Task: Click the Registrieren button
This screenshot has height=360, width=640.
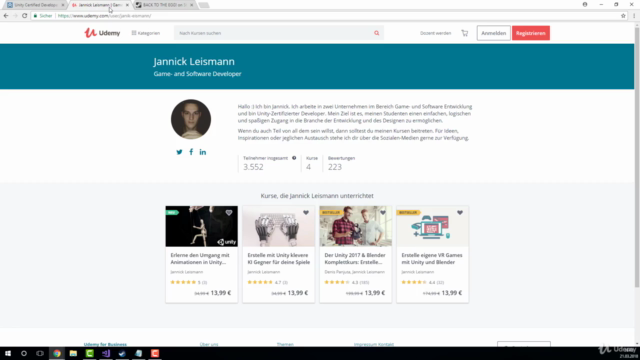Action: pyautogui.click(x=531, y=33)
